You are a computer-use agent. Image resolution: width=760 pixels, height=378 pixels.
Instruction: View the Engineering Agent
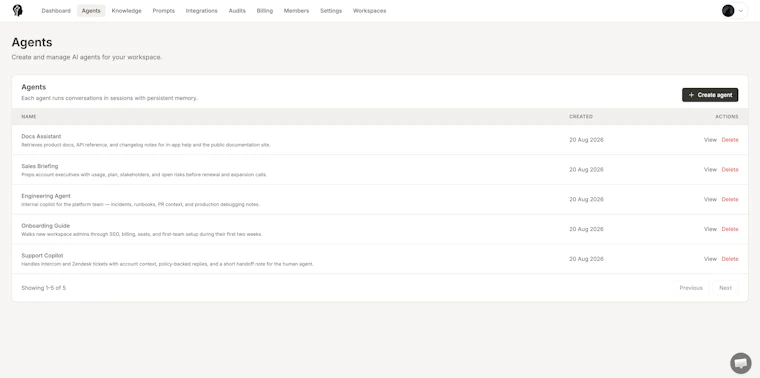coord(710,200)
